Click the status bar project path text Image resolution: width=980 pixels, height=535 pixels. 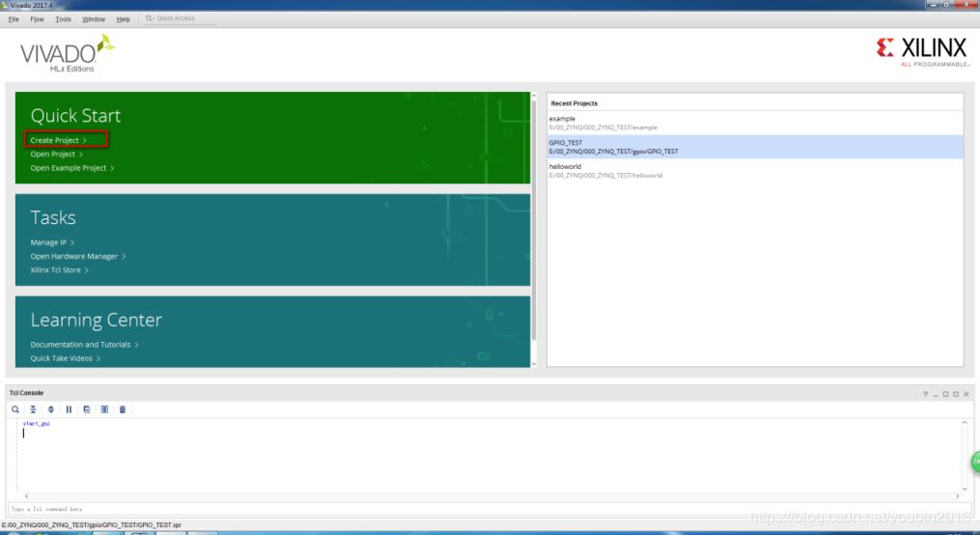click(92, 525)
